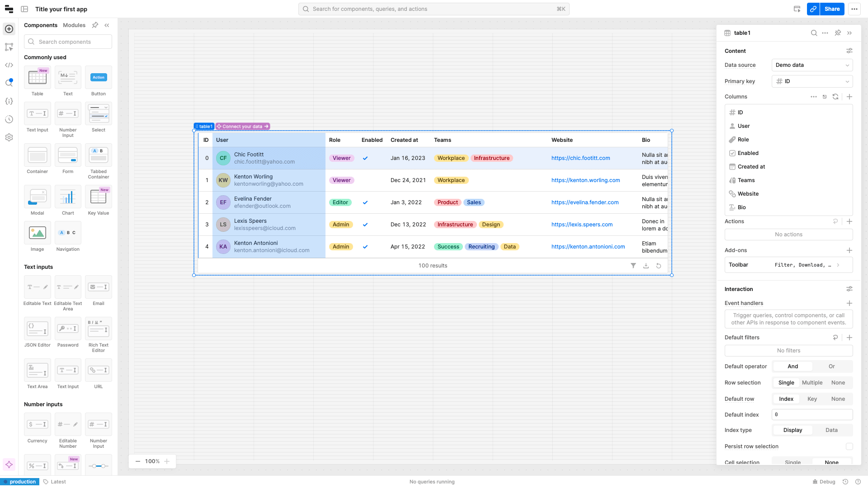The height and width of the screenshot is (488, 868).
Task: Collapse the inspector with double chevron
Action: tap(849, 33)
